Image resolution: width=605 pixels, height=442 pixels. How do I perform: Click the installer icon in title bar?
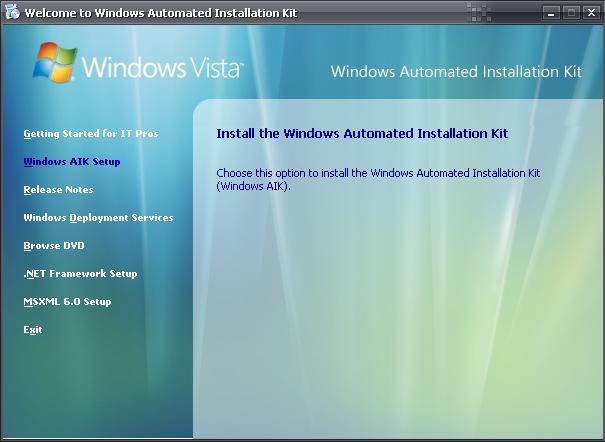pyautogui.click(x=12, y=12)
